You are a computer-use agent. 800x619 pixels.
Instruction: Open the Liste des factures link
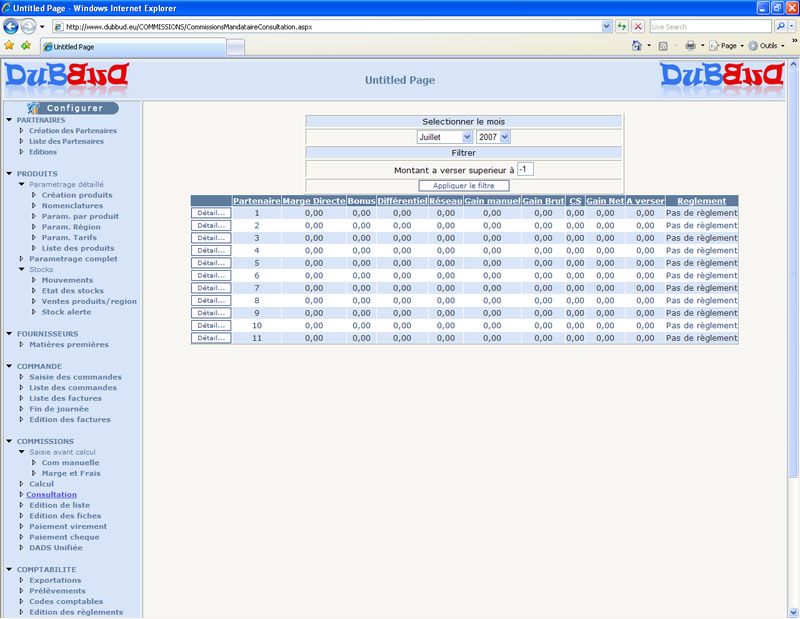65,398
